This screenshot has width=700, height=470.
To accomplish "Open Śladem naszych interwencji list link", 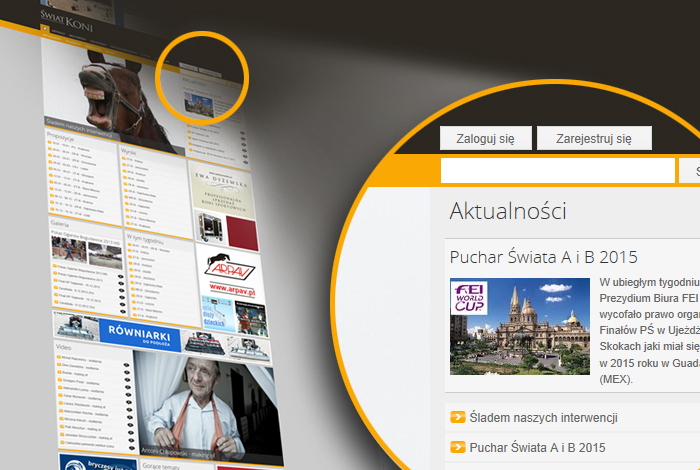I will [x=543, y=417].
